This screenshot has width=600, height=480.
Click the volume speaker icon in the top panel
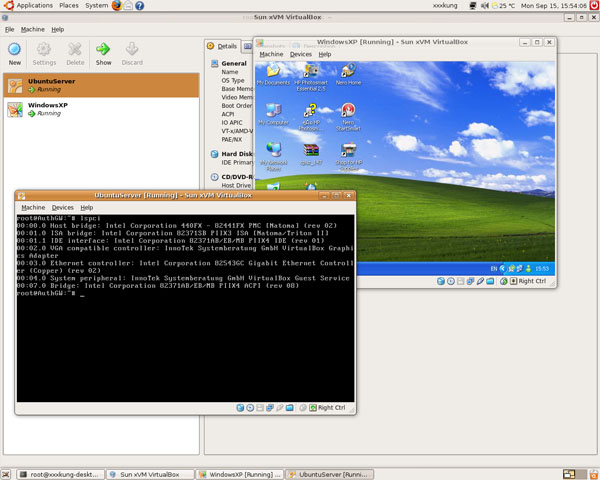[x=484, y=6]
